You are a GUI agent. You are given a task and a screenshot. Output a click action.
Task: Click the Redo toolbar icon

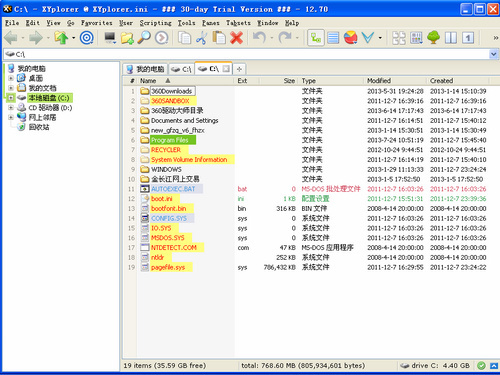285,38
